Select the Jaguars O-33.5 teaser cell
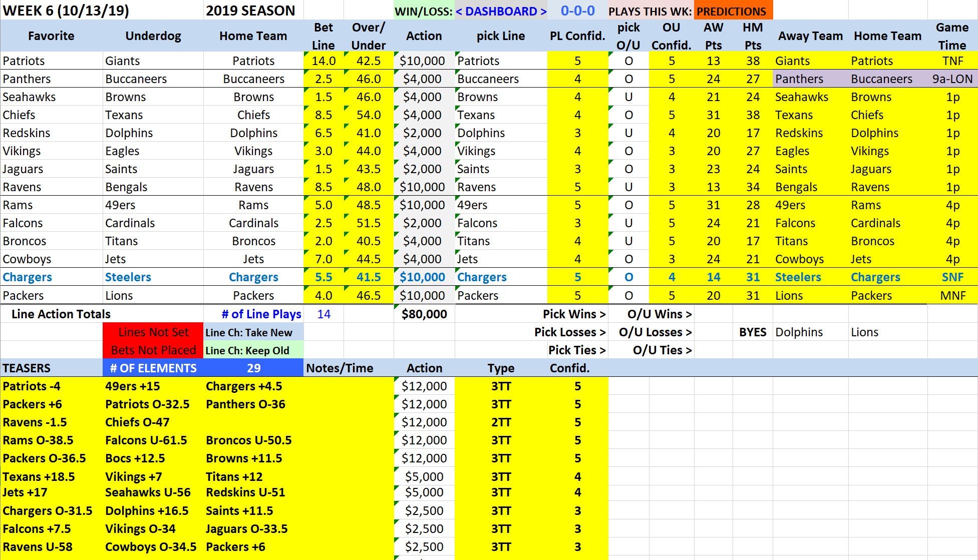 (x=253, y=528)
